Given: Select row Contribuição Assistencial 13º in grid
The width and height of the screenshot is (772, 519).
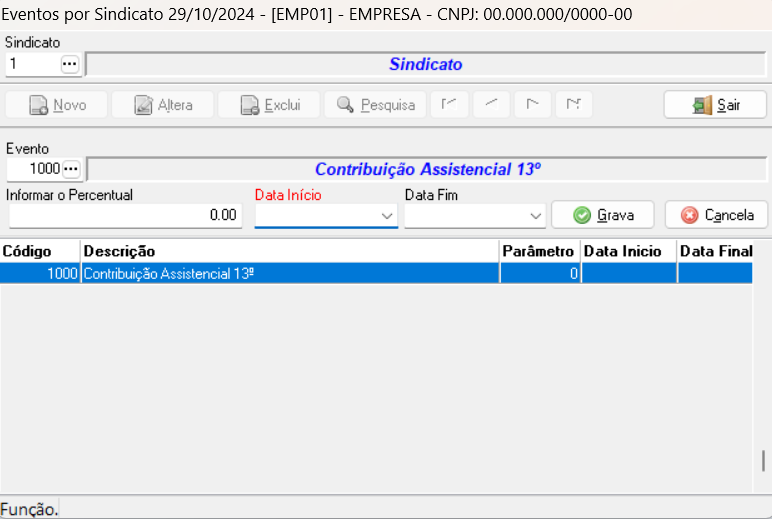Looking at the screenshot, I should [376, 273].
